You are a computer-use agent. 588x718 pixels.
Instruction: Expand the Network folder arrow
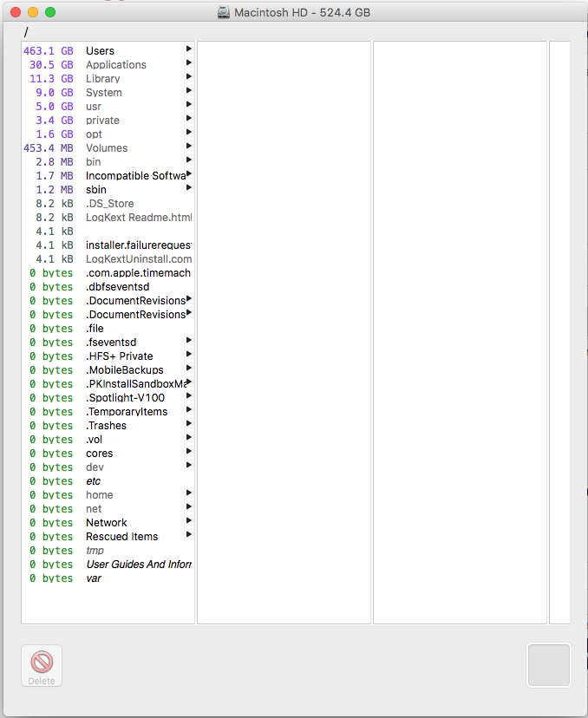point(189,520)
